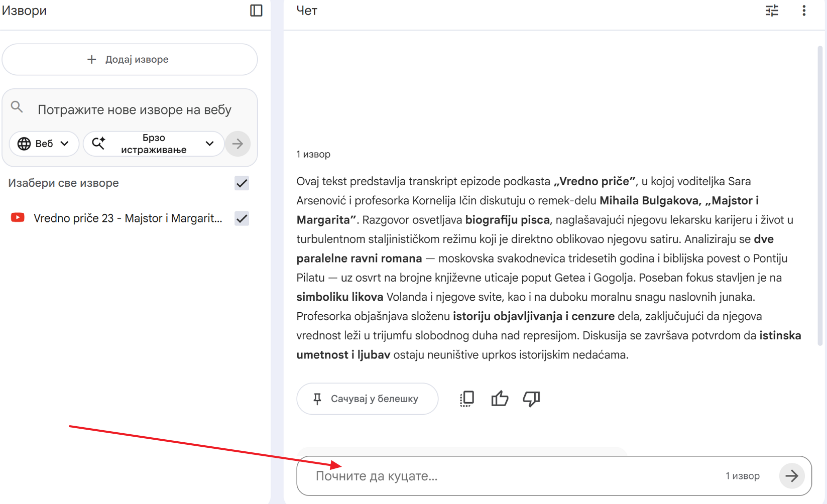This screenshot has height=504, width=827.
Task: Copy the summary response to clipboard
Action: click(x=467, y=399)
